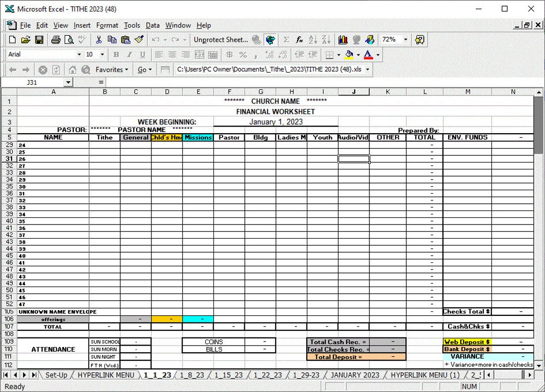Image resolution: width=545 pixels, height=392 pixels.
Task: Run spelling check from the toolbar
Action: click(x=81, y=39)
